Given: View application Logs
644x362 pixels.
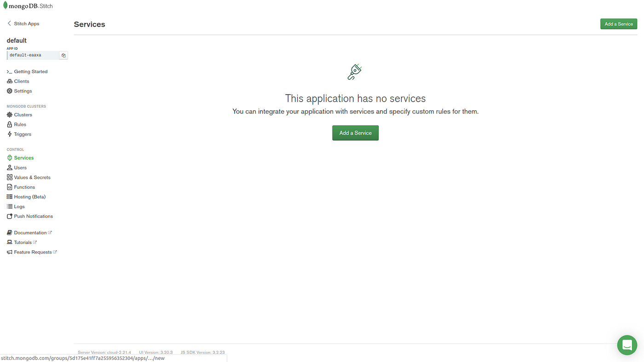Looking at the screenshot, I should [x=19, y=206].
